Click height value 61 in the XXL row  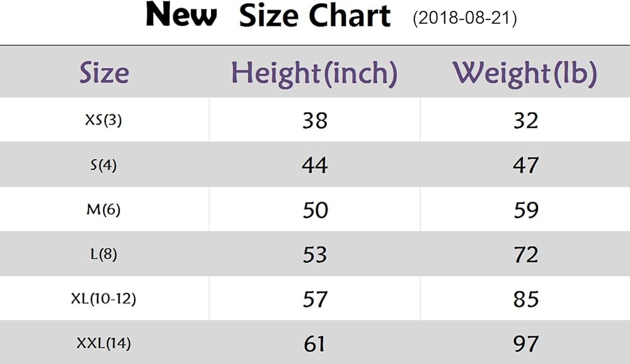tap(314, 344)
